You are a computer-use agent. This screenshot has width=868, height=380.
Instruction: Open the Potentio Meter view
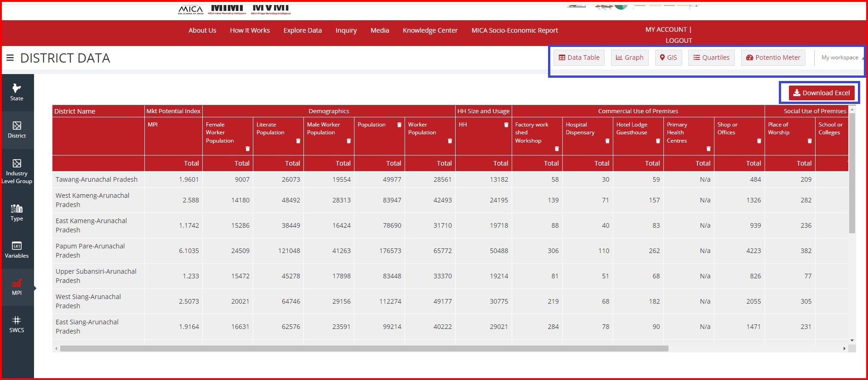coord(773,58)
